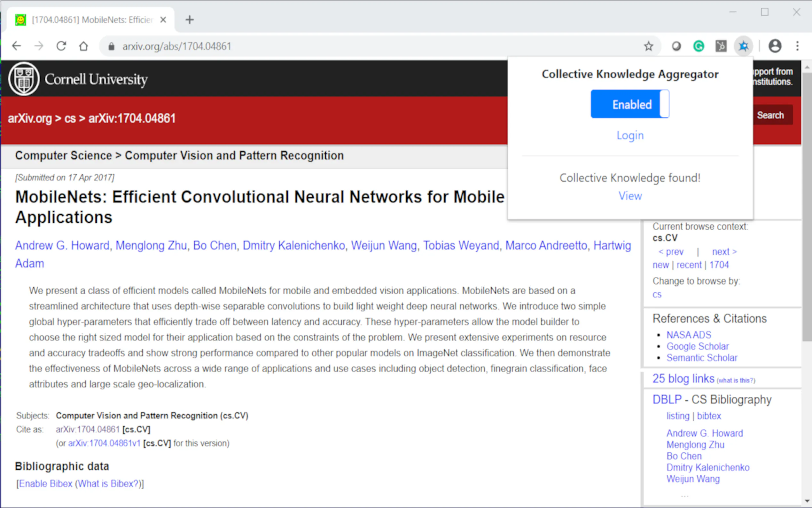The height and width of the screenshot is (508, 812).
Task: Click Enable Bibex link
Action: [46, 484]
